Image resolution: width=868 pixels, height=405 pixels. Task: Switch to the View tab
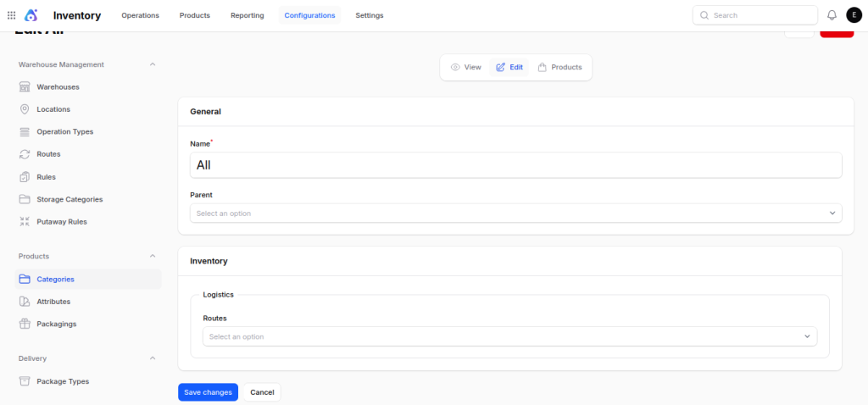(x=466, y=67)
